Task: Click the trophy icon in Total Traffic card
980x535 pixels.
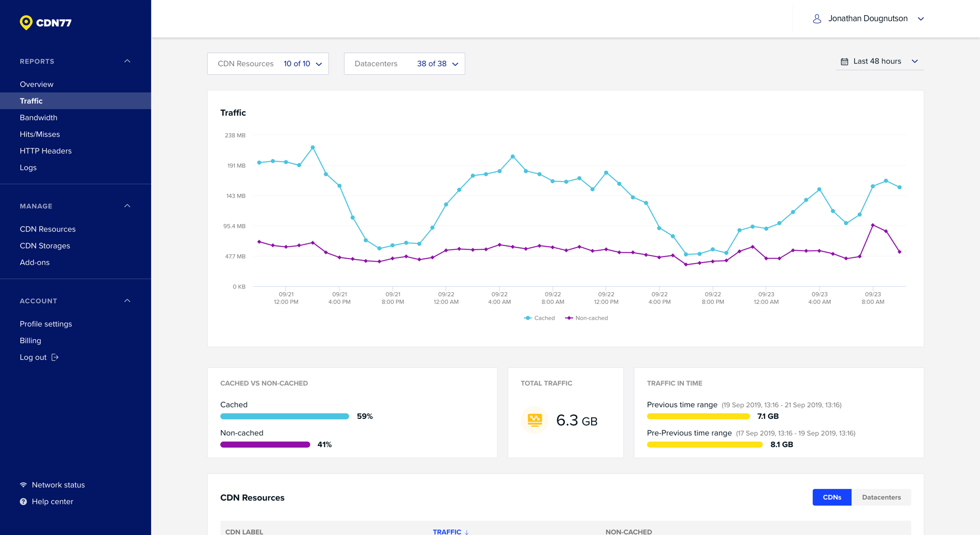Action: [x=534, y=420]
